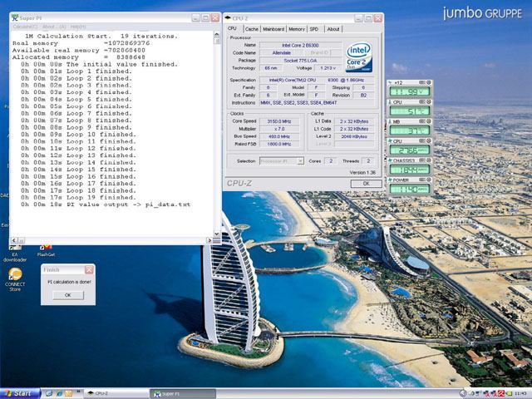Open the Calculate menu in Super PI

tap(25, 27)
